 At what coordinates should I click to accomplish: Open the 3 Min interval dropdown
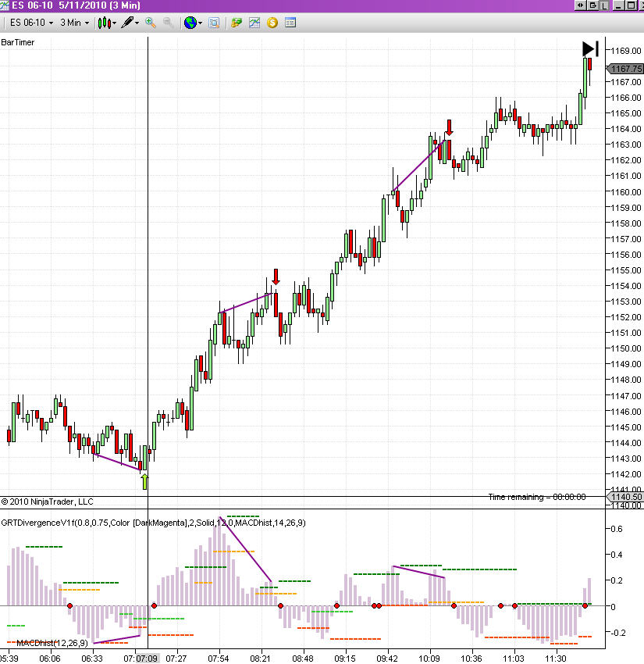(74, 23)
